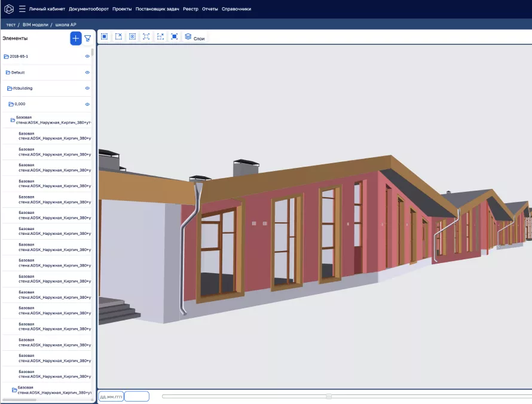532x404 pixels.
Task: Click the eye-in-frame toolbar icon
Action: (x=132, y=36)
